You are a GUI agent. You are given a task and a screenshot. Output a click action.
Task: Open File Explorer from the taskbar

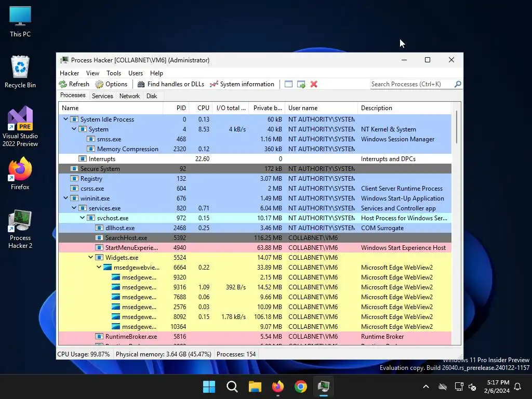tap(255, 387)
